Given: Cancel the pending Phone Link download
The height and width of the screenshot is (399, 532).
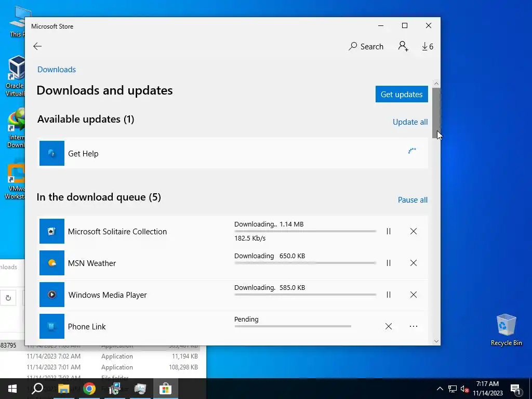Looking at the screenshot, I should coord(389,326).
